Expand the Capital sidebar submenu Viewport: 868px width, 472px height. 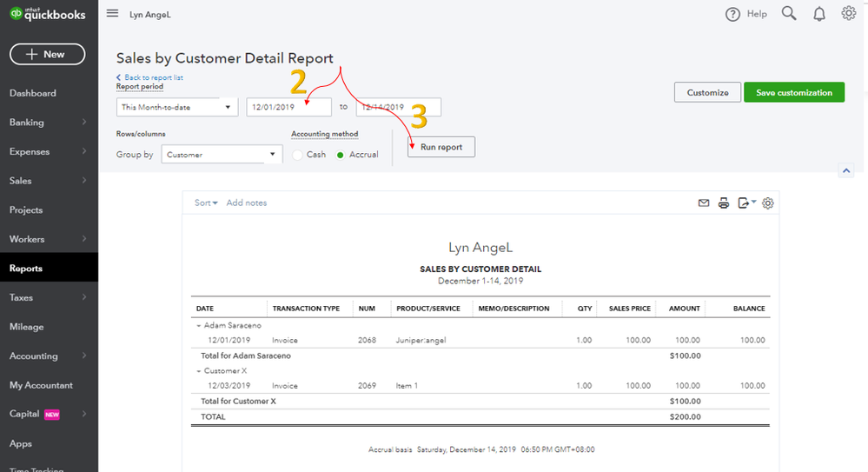point(84,414)
